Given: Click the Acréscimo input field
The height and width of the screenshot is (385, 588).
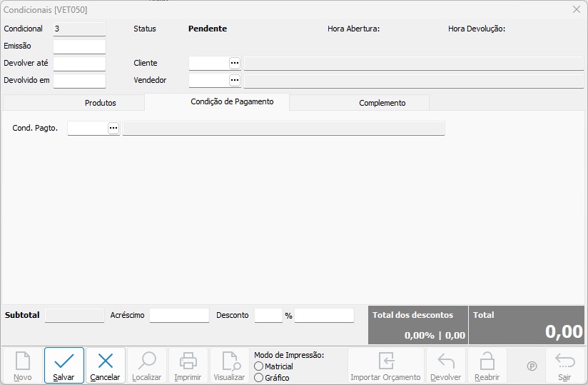Looking at the screenshot, I should tap(179, 315).
